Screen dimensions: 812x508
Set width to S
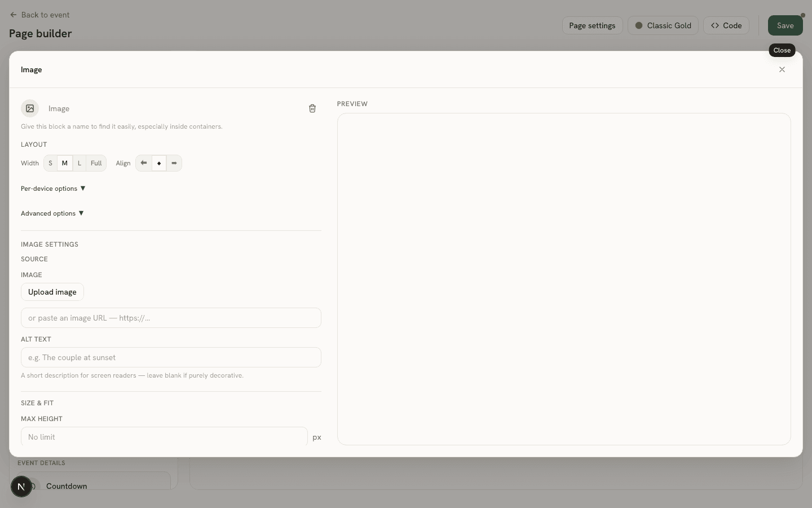pos(50,163)
